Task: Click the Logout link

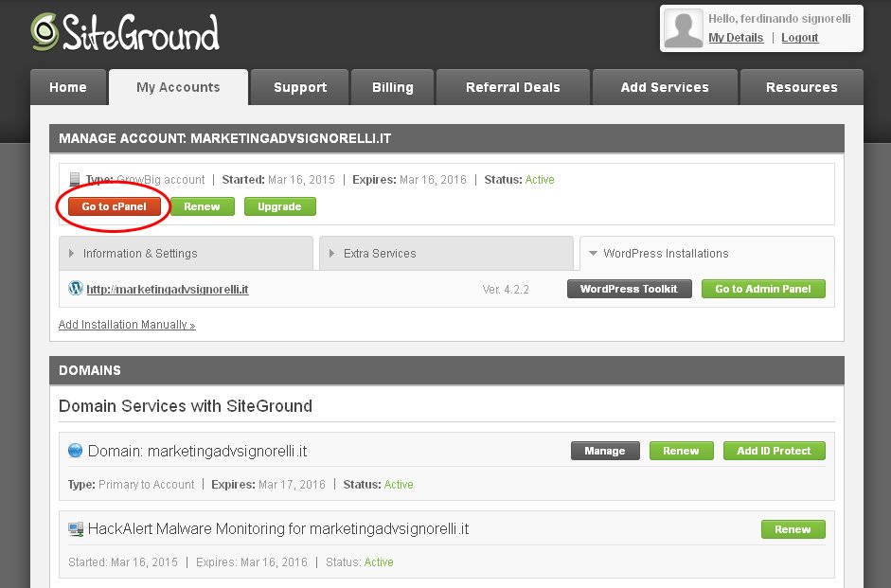Action: 799,38
